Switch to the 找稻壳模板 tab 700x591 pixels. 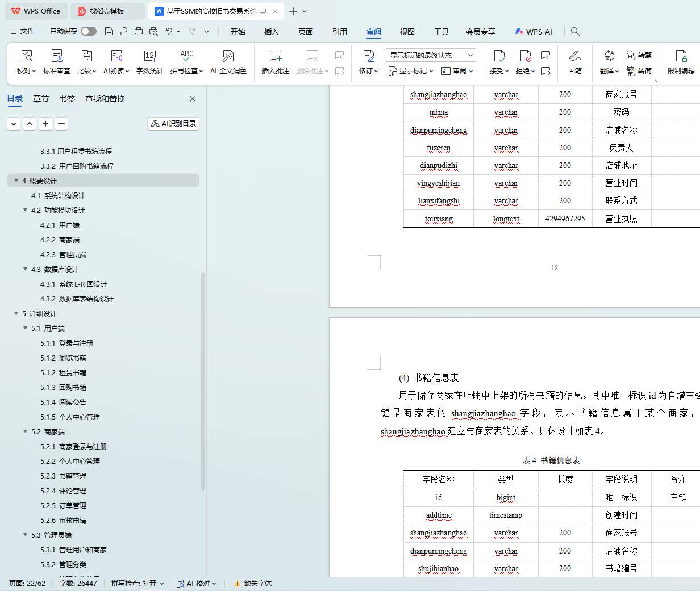(x=108, y=11)
